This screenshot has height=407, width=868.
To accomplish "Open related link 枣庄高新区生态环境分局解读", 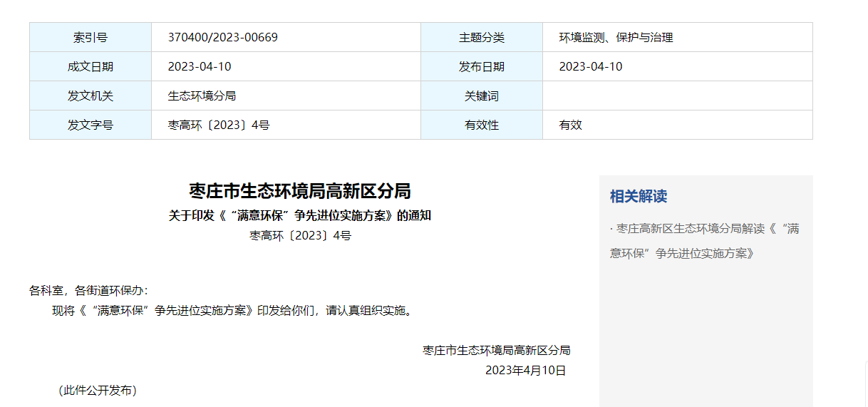I will (706, 240).
